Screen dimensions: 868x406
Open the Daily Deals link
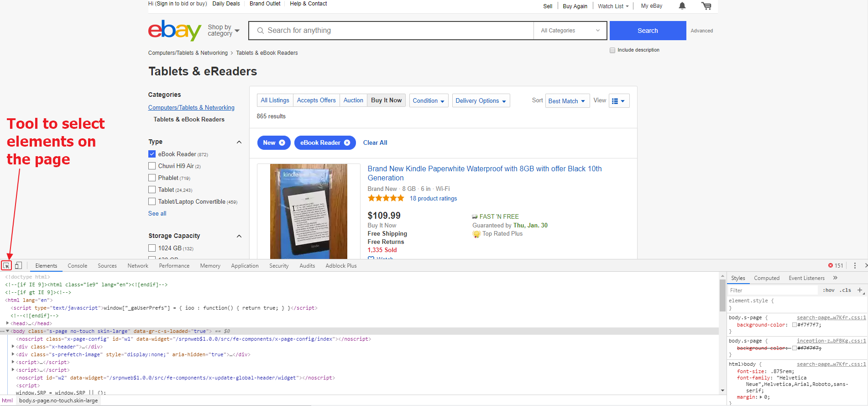coord(226,4)
